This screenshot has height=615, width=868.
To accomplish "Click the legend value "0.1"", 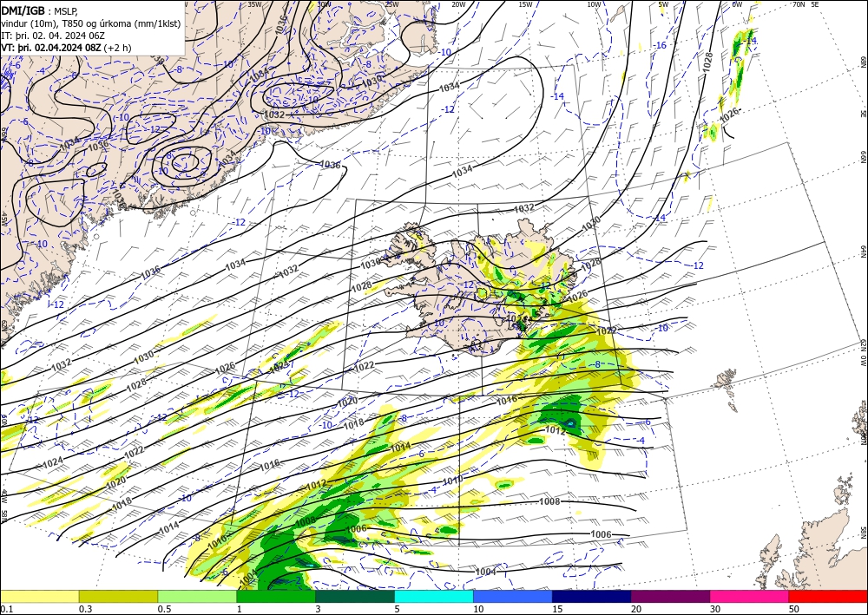I will click(x=6, y=609).
